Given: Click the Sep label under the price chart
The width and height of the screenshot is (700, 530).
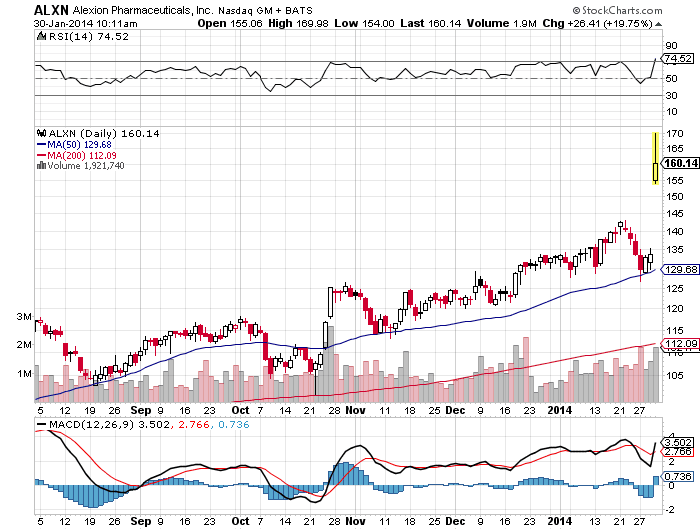Looking at the screenshot, I should (141, 410).
